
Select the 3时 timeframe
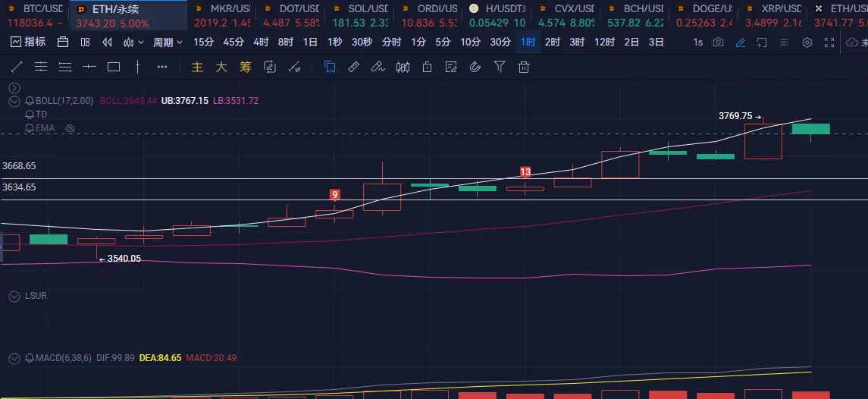click(x=577, y=42)
